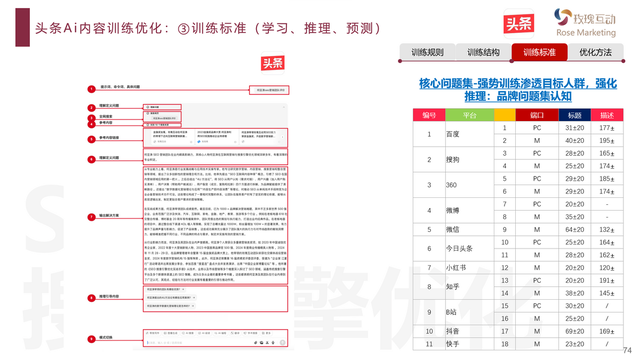
Task: Select the B站 platform cell
Action: [469, 312]
